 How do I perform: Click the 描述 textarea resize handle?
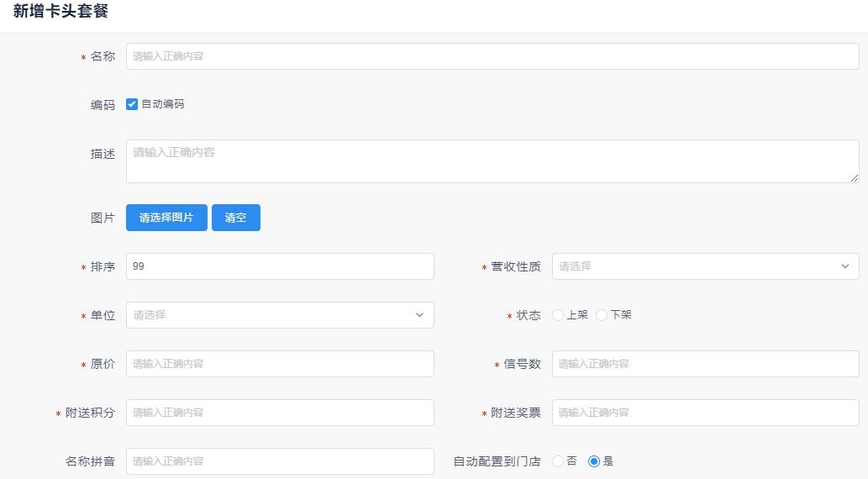pyautogui.click(x=855, y=178)
